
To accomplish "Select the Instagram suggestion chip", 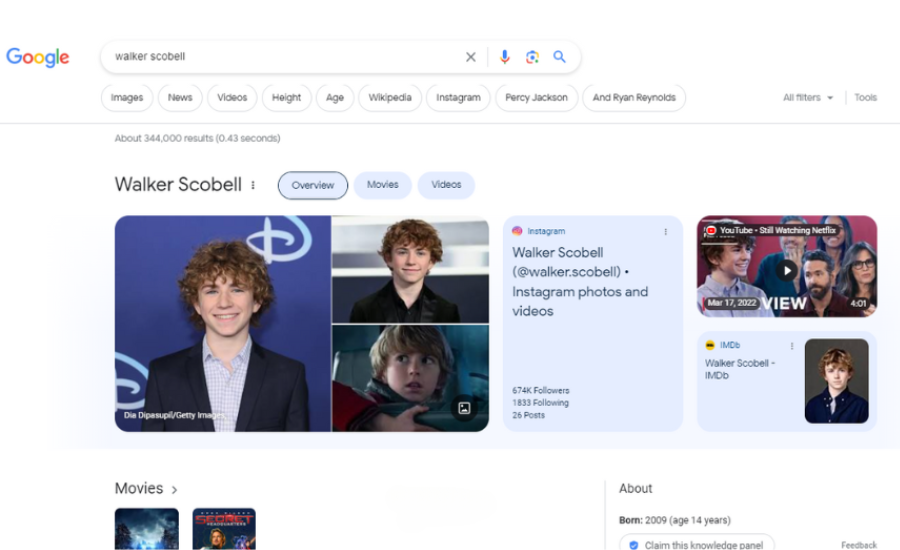I will pos(458,98).
